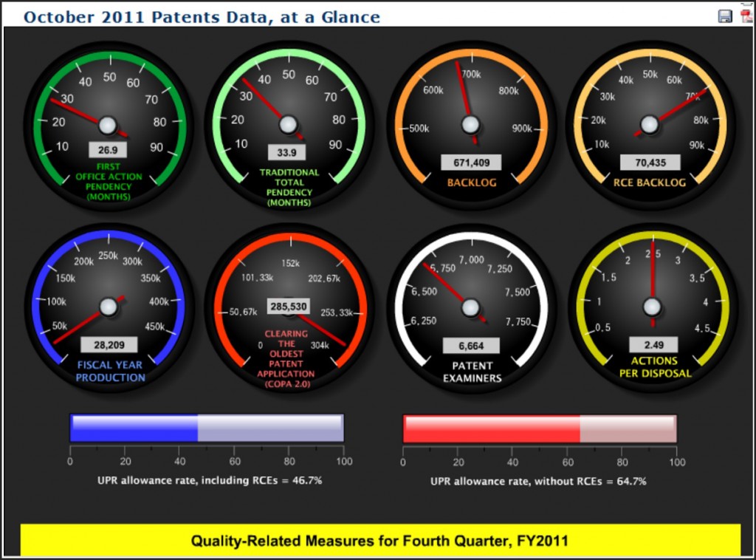
Task: Click the floppy disk save icon
Action: point(725,16)
